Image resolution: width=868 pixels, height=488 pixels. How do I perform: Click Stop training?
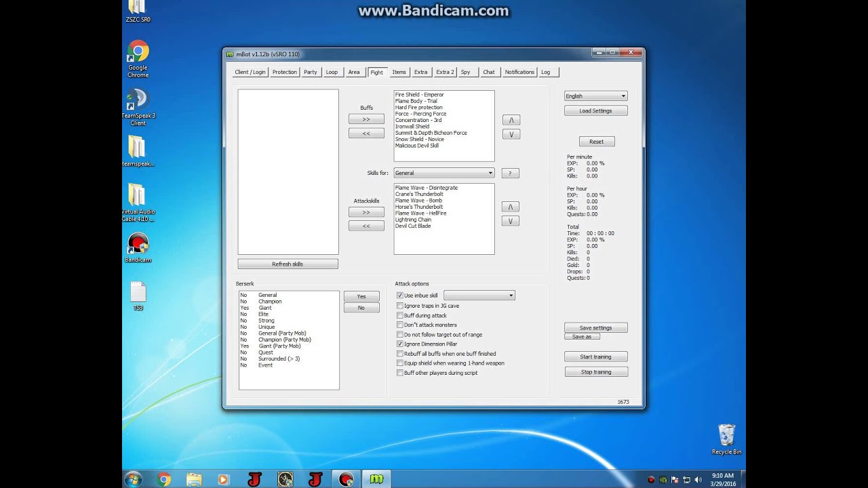point(595,372)
